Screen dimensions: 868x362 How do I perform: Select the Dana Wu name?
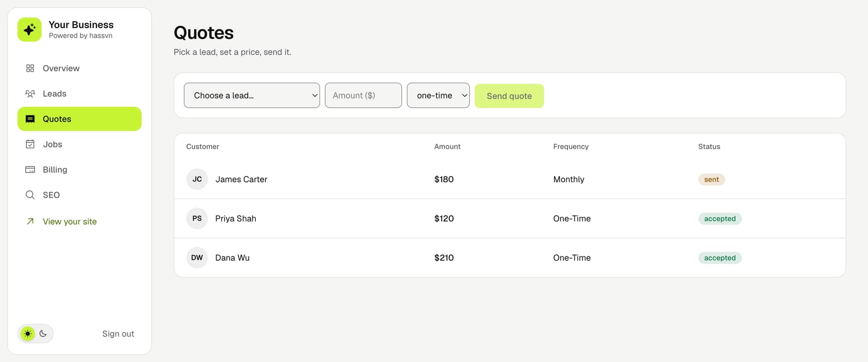coord(232,258)
